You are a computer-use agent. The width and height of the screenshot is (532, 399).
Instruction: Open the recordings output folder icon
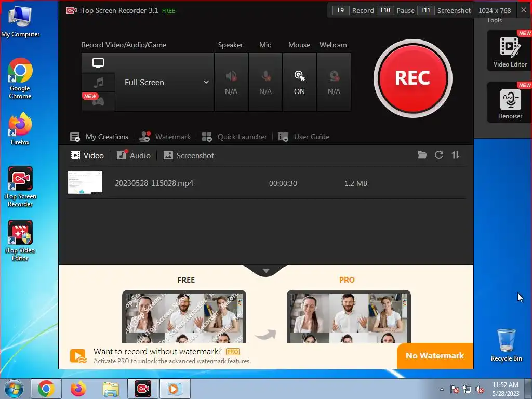pyautogui.click(x=422, y=155)
